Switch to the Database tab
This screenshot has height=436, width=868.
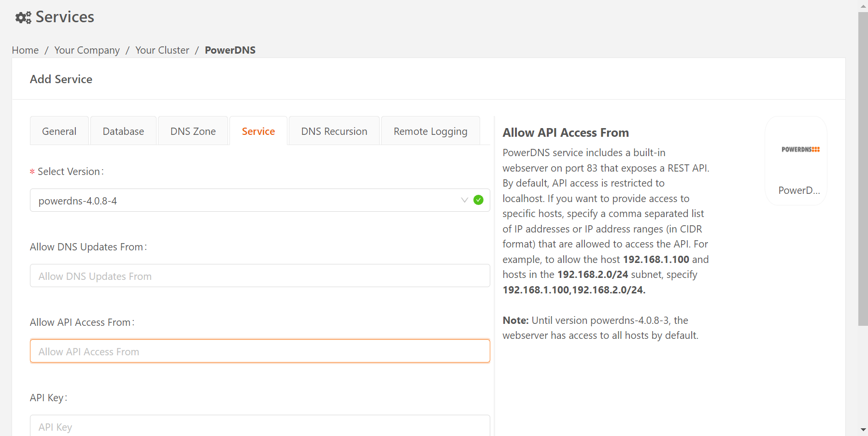coord(123,131)
